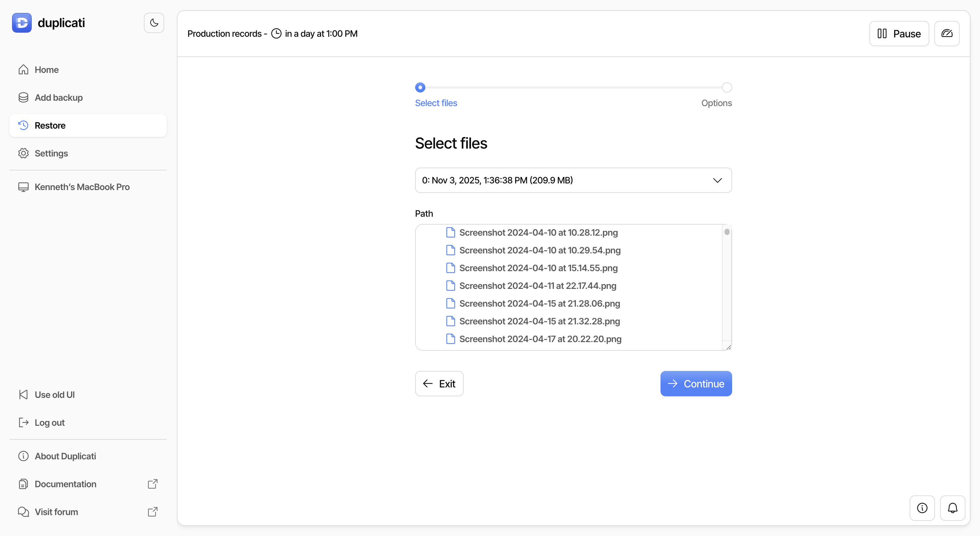Screen dimensions: 980x536
Task: Click the Duplicati logo icon
Action: 22,23
